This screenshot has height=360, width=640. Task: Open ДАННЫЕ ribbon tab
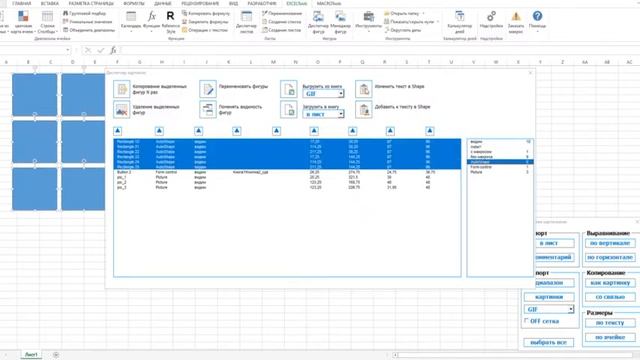[163, 3]
